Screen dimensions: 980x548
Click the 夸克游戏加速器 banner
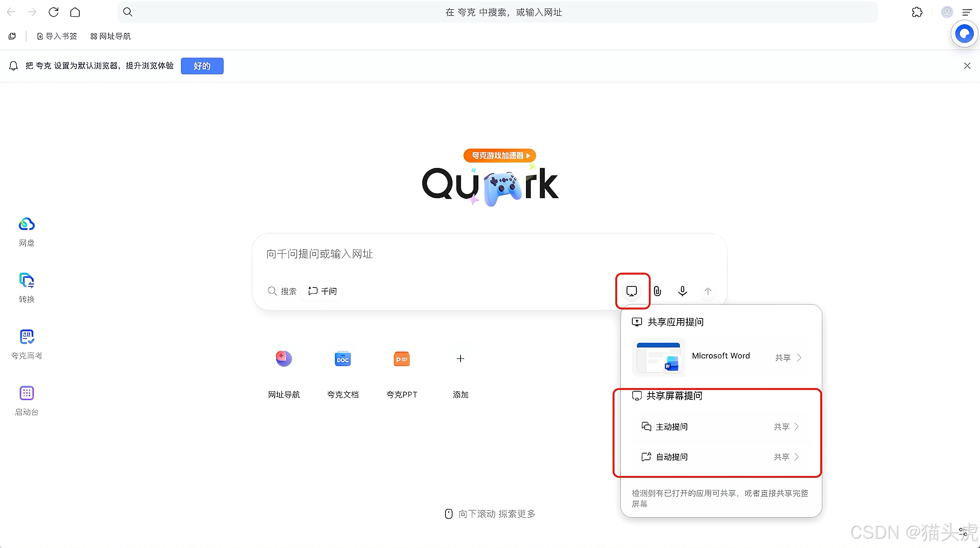500,156
